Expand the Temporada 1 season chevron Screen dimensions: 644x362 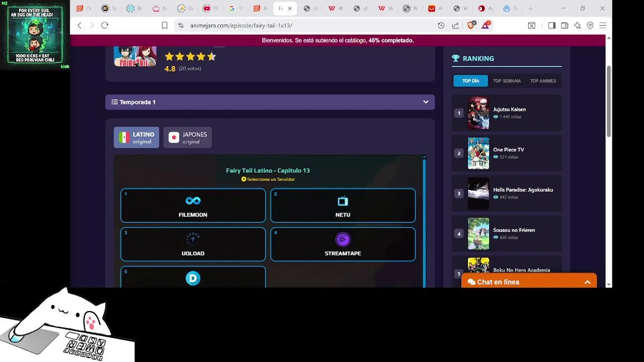click(x=426, y=102)
